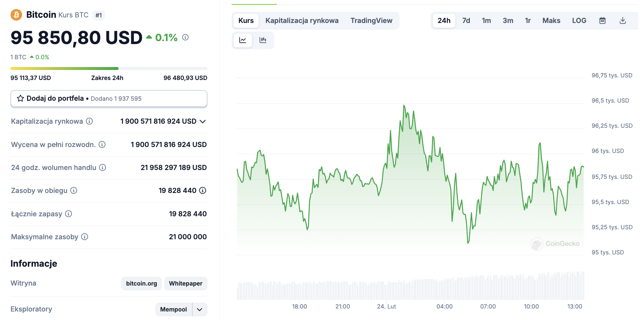Viewport: 644px width, 320px height.
Task: Switch to line chart view icon
Action: (243, 40)
